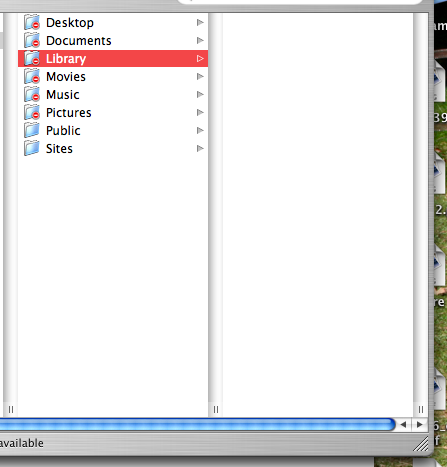Click the Documents folder icon
Viewport: 447px width, 467px height.
(x=32, y=40)
